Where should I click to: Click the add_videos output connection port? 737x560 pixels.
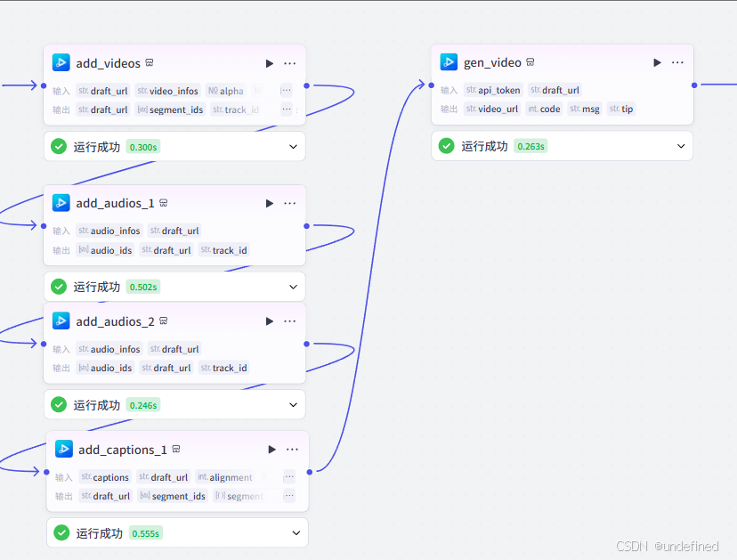(306, 85)
